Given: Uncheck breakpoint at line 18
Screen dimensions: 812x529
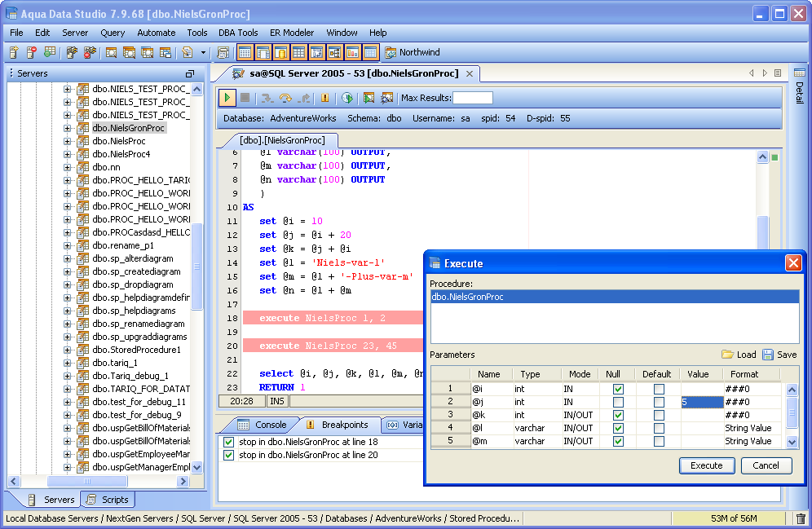Looking at the screenshot, I should click(229, 442).
